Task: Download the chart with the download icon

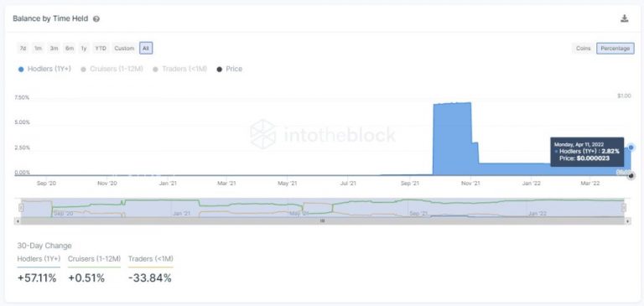Action: click(624, 18)
